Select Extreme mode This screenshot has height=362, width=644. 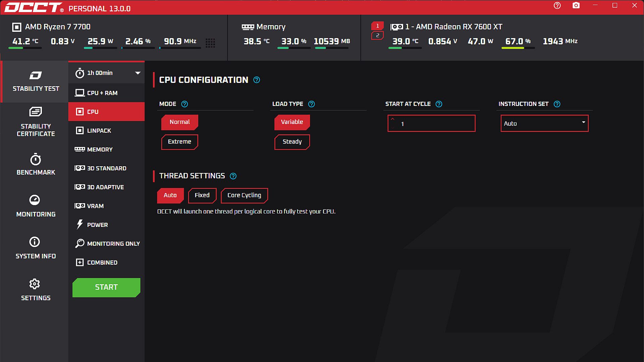[x=179, y=142]
